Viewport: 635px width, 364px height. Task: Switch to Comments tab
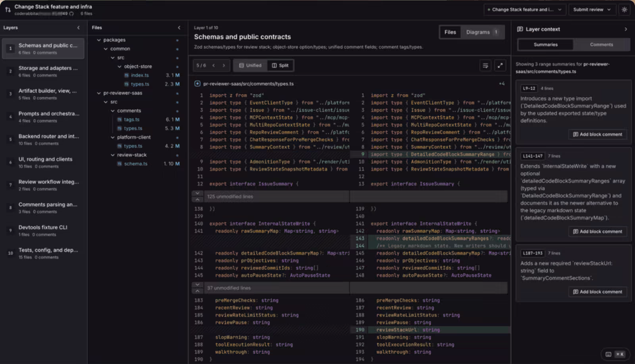click(x=601, y=45)
